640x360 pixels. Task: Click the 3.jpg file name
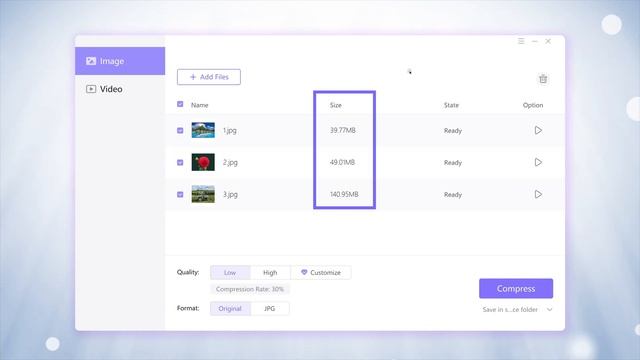click(230, 194)
